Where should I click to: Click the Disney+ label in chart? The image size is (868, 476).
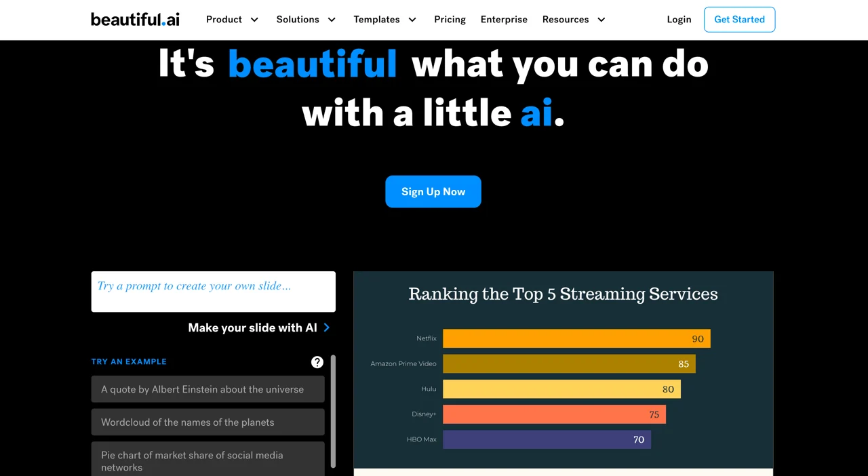[425, 414]
